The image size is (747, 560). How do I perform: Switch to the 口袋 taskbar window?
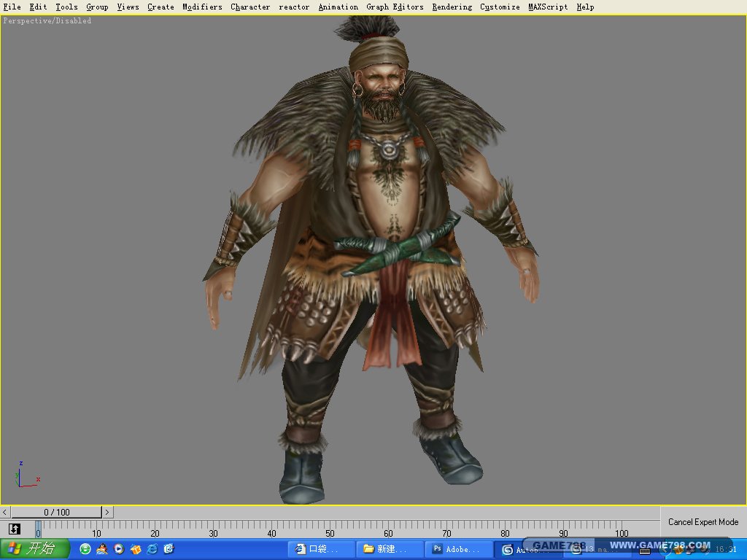point(322,550)
